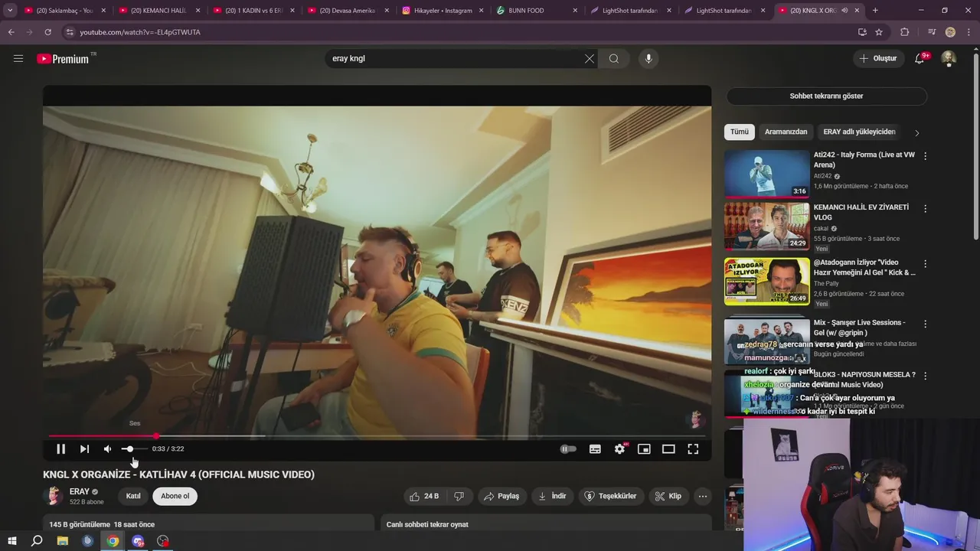Enter fullscreen mode

pyautogui.click(x=693, y=449)
